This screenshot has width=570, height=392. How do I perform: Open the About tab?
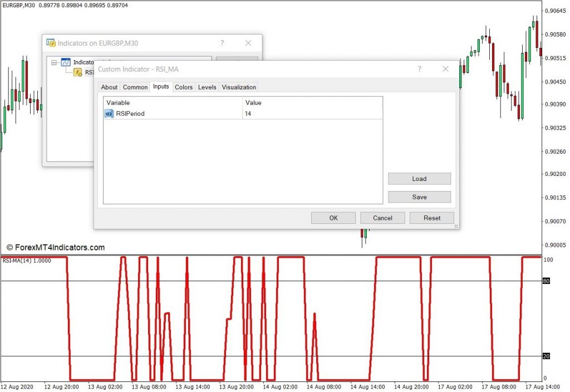tap(109, 87)
